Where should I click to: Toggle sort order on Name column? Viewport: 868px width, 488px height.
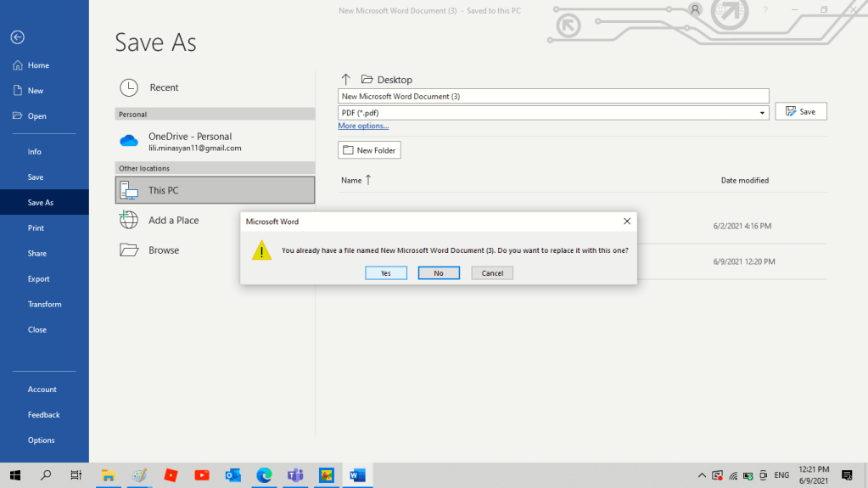coord(356,180)
